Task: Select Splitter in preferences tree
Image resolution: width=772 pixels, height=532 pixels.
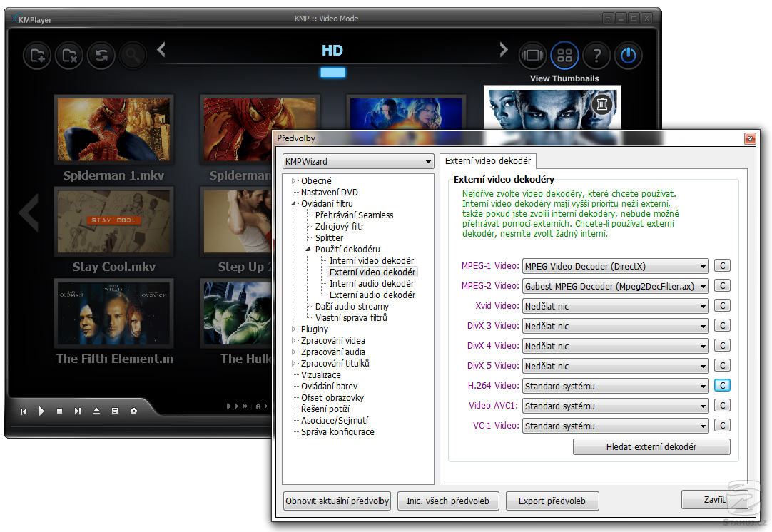Action: pos(330,237)
